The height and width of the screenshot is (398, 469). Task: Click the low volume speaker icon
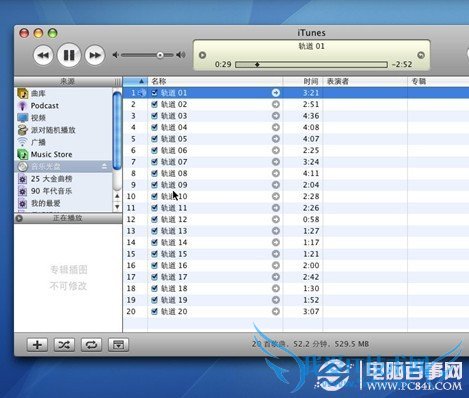coord(115,55)
